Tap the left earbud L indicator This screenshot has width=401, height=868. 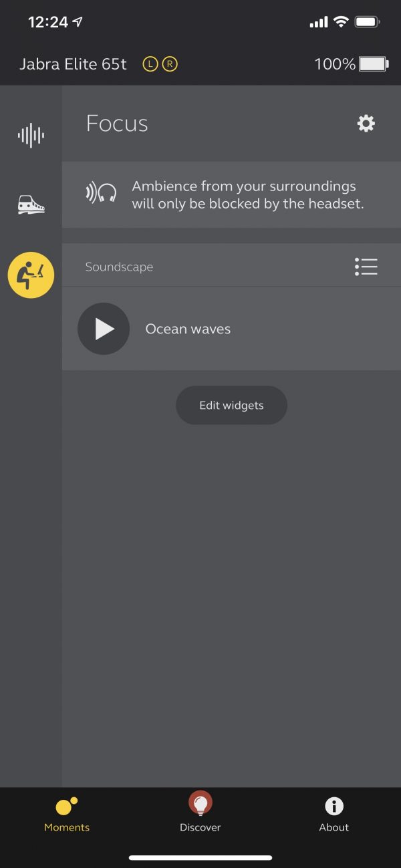pyautogui.click(x=150, y=64)
